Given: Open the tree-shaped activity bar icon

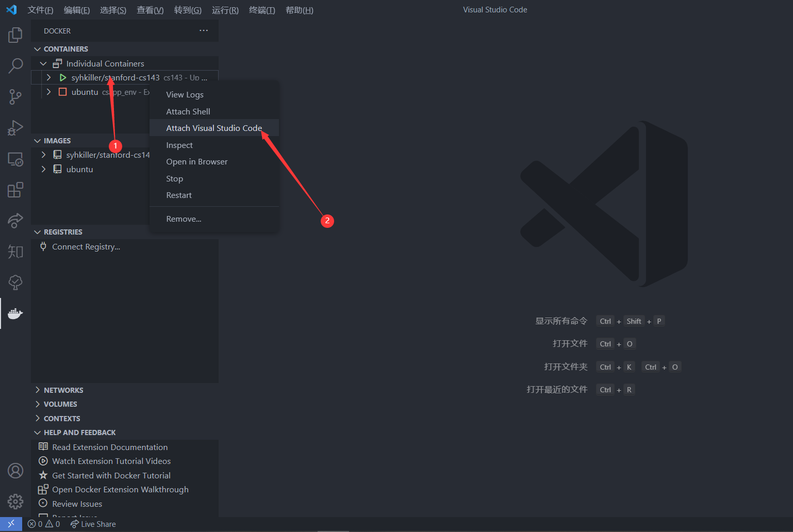Looking at the screenshot, I should 15,282.
